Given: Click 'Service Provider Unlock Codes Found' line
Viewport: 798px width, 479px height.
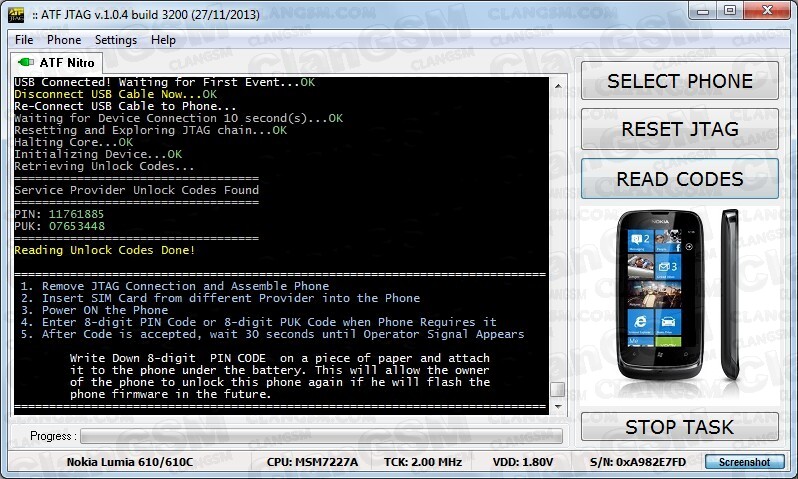Looking at the screenshot, I should point(136,190).
